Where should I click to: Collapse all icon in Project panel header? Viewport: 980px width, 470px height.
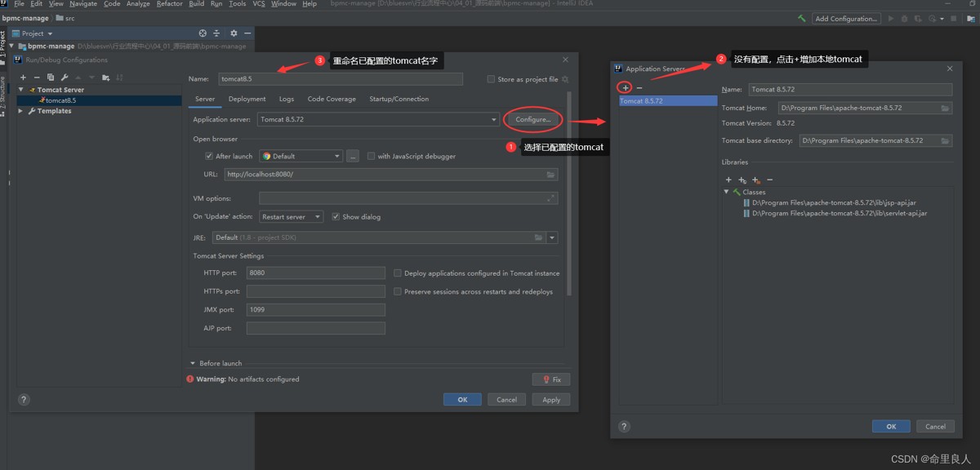217,33
